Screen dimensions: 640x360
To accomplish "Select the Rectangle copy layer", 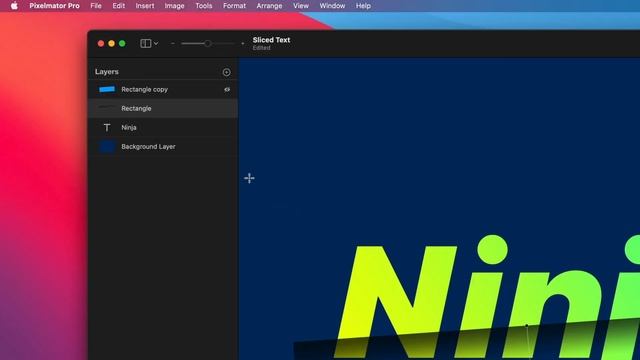I will tap(163, 89).
